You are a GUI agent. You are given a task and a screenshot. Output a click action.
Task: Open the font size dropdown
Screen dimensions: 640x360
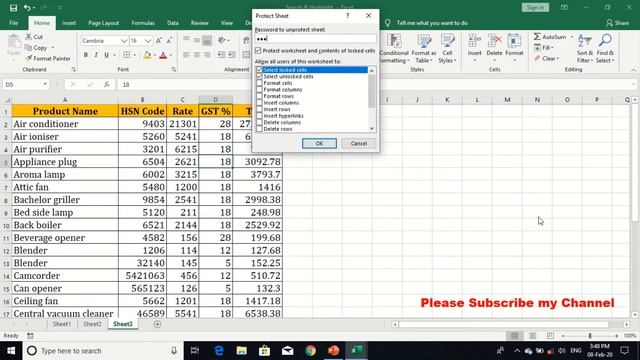(x=148, y=41)
